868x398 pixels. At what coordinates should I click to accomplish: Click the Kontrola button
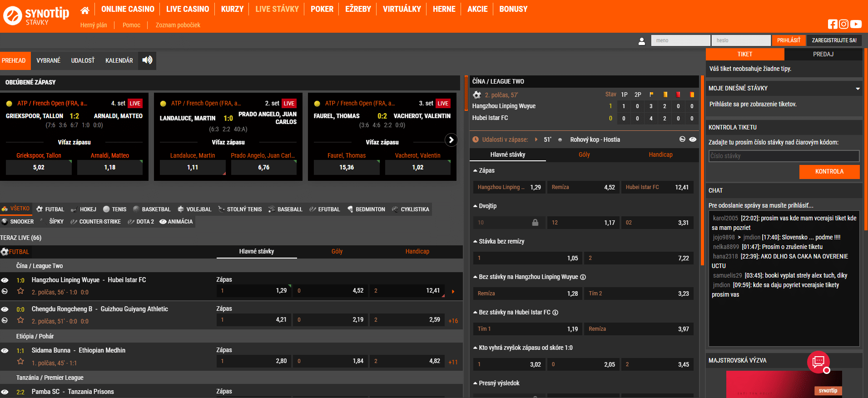pos(829,172)
